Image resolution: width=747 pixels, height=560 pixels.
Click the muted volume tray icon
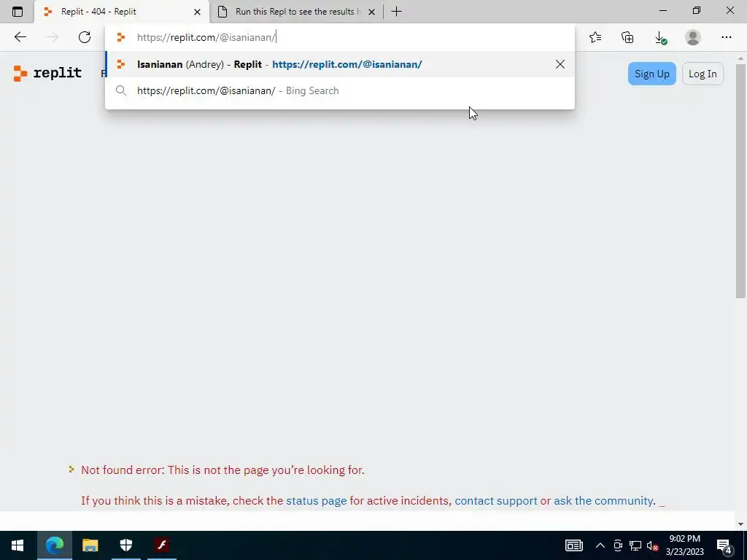(652, 545)
